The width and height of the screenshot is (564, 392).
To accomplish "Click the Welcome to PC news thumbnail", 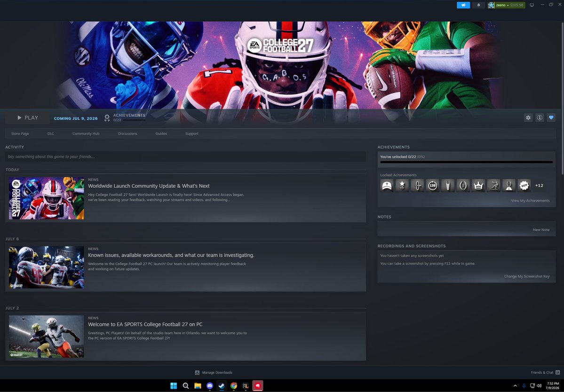I will click(x=47, y=337).
